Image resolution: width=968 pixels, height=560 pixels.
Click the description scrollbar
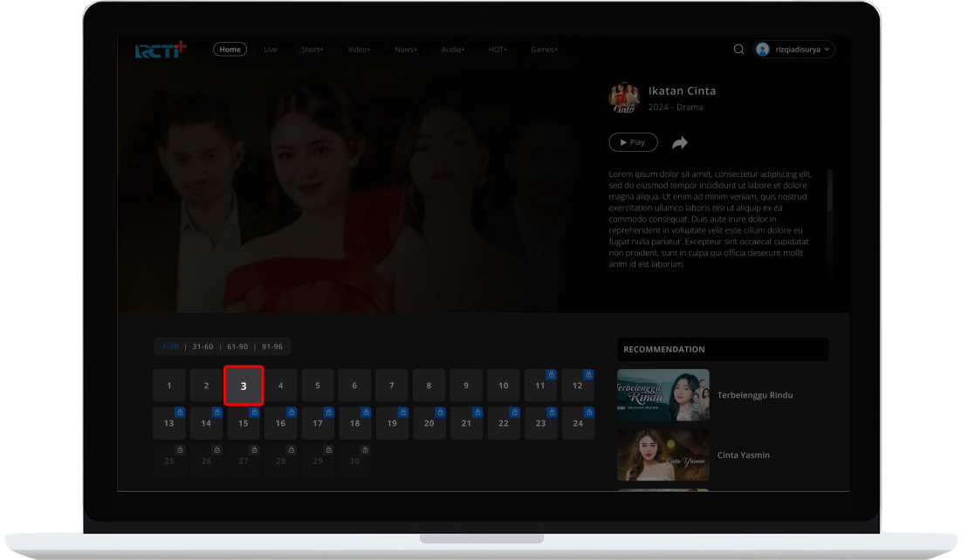tap(829, 201)
